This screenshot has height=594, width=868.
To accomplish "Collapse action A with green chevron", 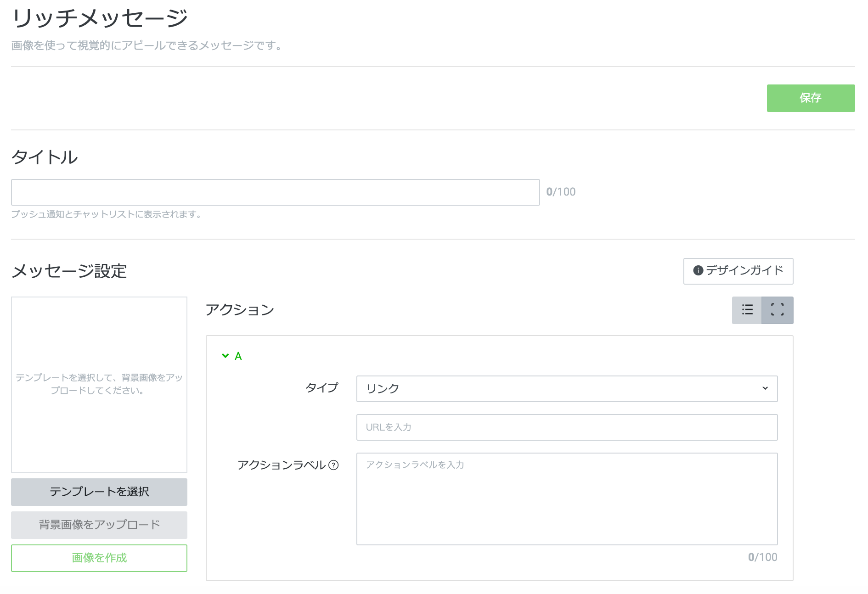I will point(225,356).
